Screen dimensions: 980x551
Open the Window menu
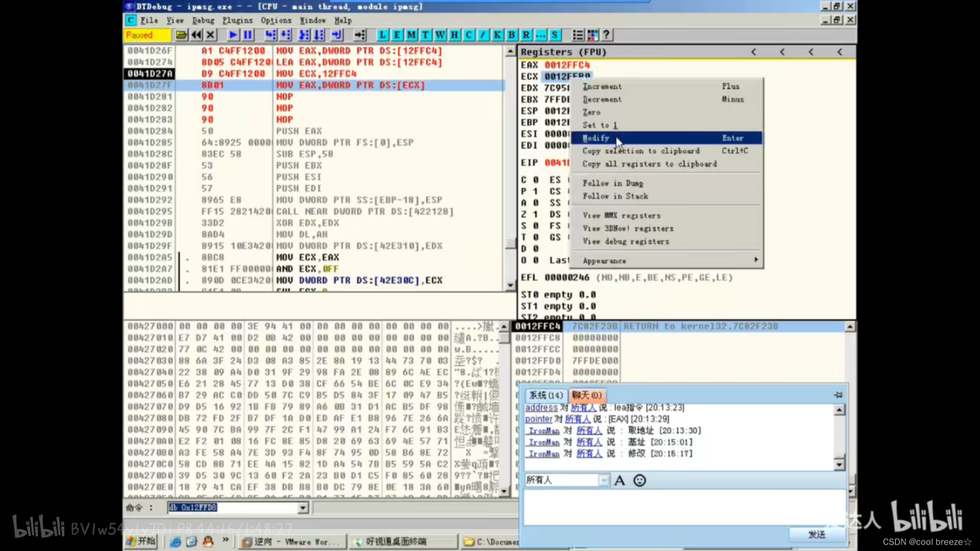pyautogui.click(x=312, y=20)
